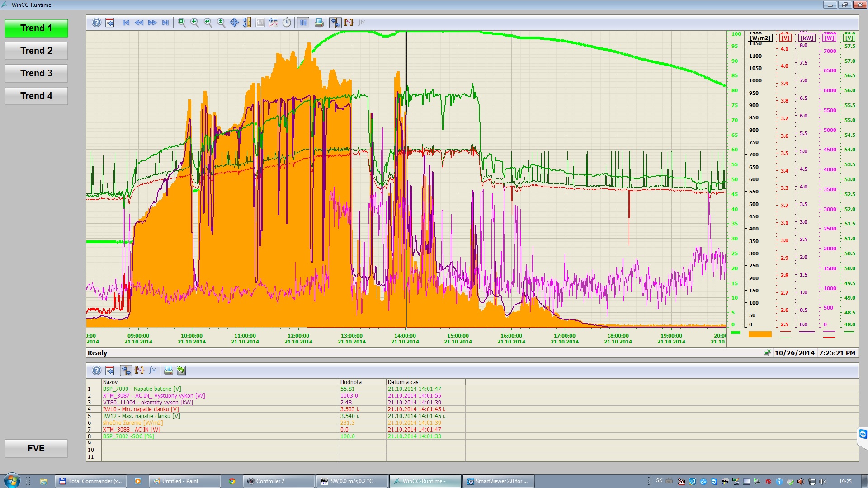The width and height of the screenshot is (868, 488).
Task: Open the select time range clock icon
Action: pos(287,23)
